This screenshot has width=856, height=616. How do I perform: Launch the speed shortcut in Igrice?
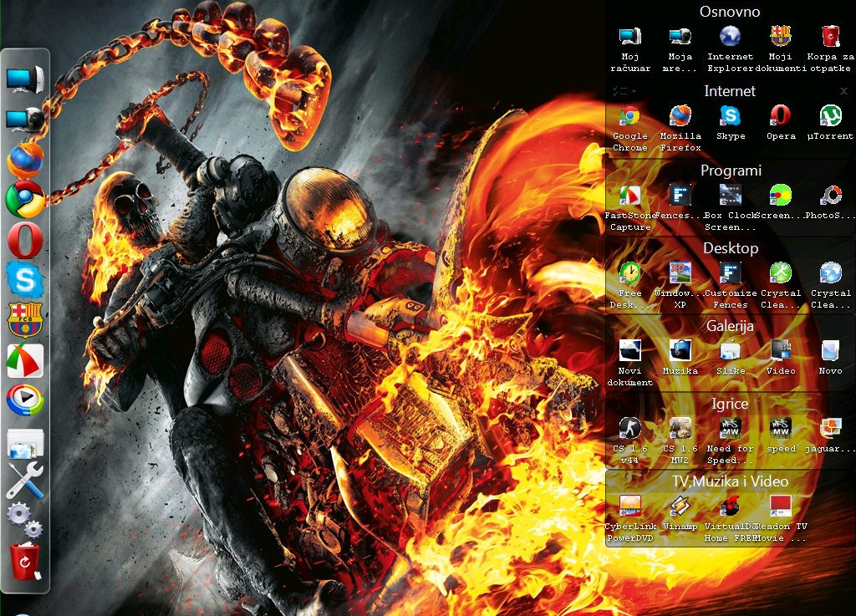coord(780,429)
